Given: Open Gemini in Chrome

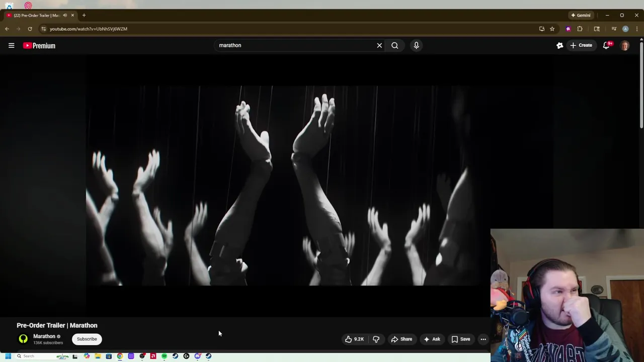Looking at the screenshot, I should [580, 15].
